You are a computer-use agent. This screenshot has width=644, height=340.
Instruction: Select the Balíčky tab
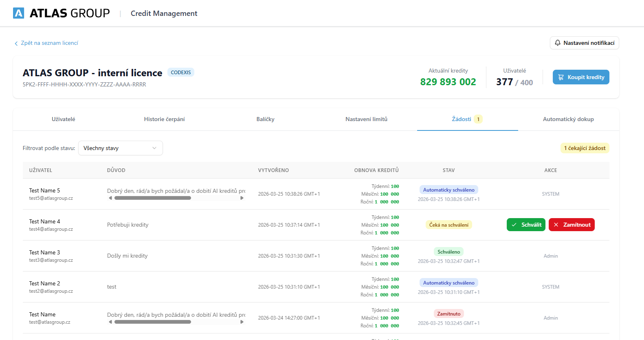tap(265, 119)
